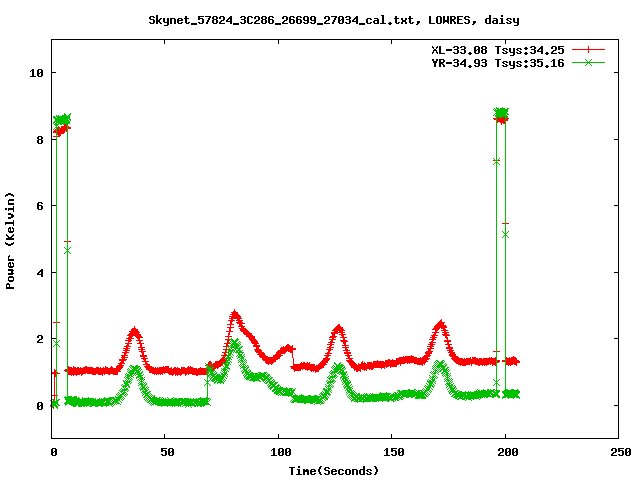Click the Time(Seconds) axis label
640x480 pixels.
pos(334,471)
